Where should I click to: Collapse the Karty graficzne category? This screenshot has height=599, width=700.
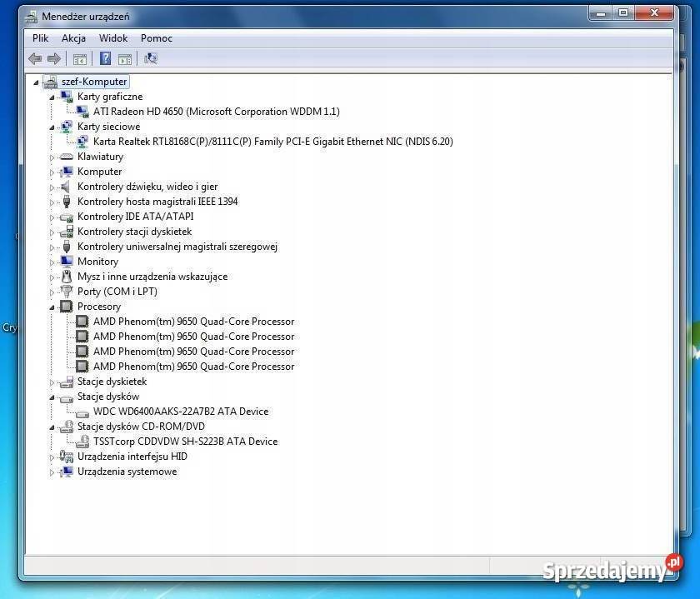click(x=52, y=97)
